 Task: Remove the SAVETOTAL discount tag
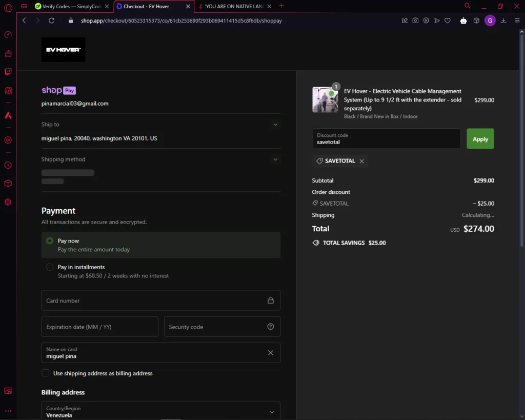pyautogui.click(x=362, y=161)
